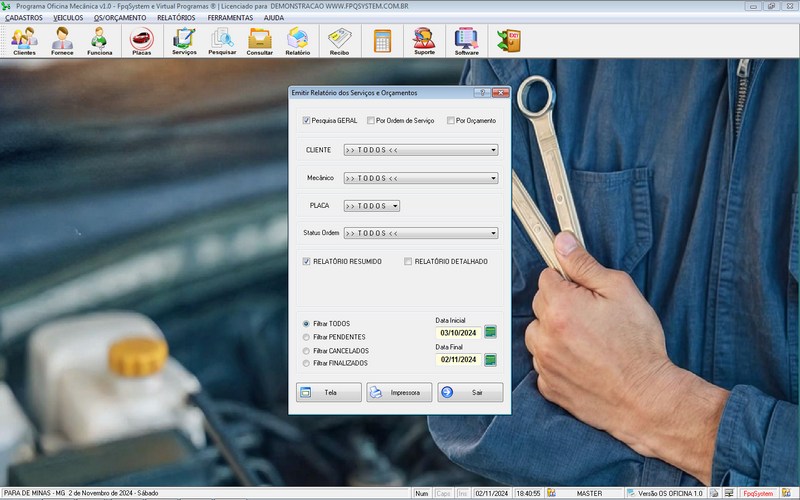Launch the Serviços toolbar icon

184,41
